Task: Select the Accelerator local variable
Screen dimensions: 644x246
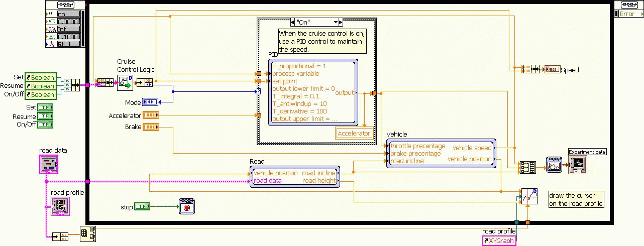Action: (354, 133)
